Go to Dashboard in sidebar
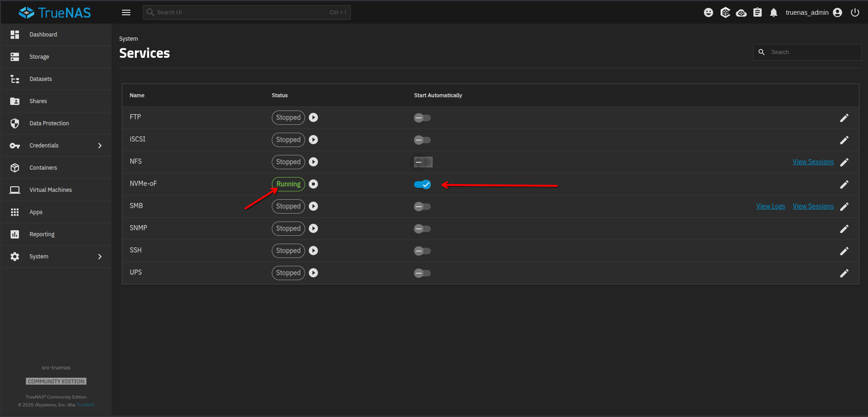868x417 pixels. point(56,35)
